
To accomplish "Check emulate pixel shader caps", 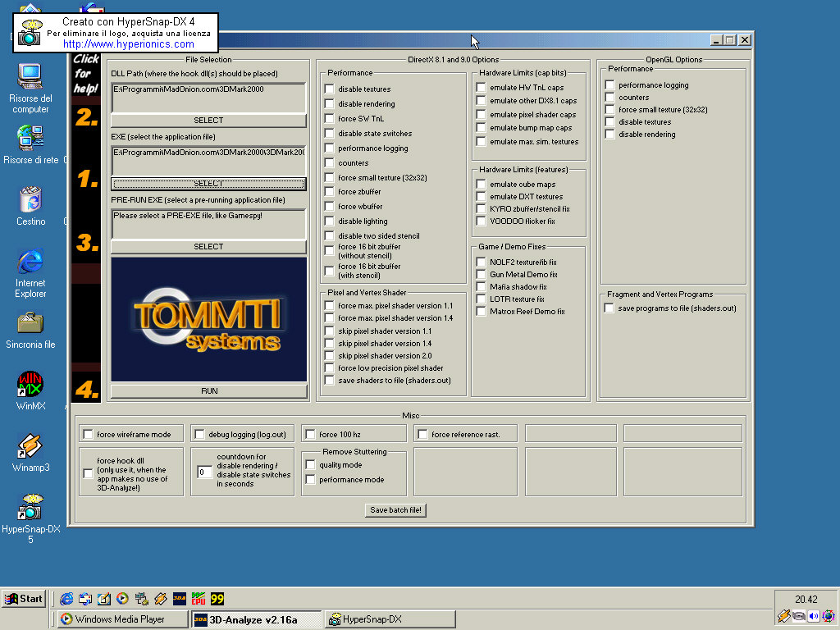I will [x=481, y=115].
